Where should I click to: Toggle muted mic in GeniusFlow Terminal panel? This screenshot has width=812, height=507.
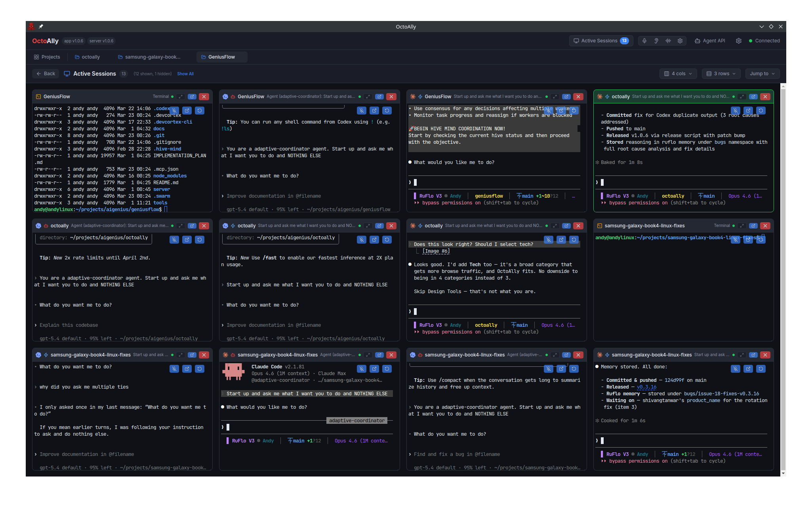click(174, 111)
